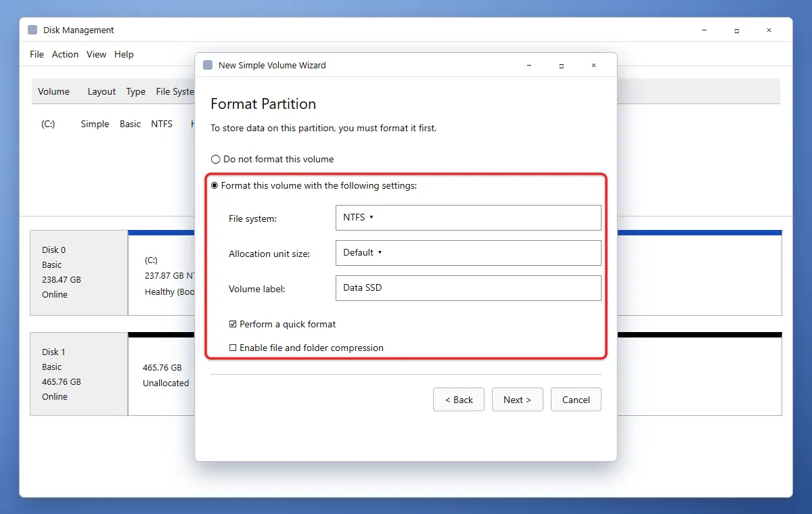Viewport: 812px width, 514px height.
Task: Open the File system dropdown showing NTFS
Action: click(x=468, y=218)
